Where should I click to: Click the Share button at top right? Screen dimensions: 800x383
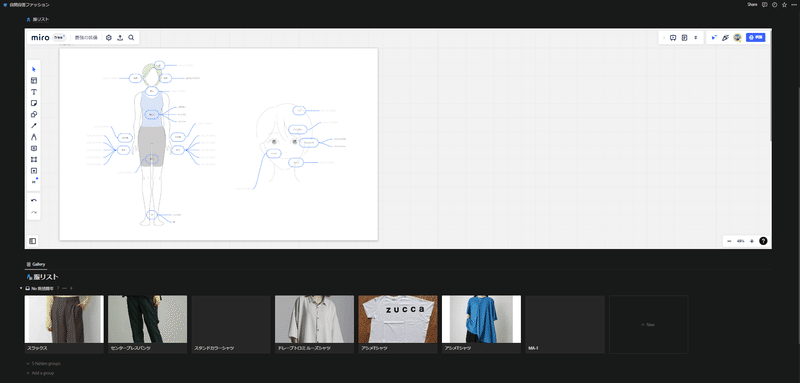pyautogui.click(x=752, y=5)
